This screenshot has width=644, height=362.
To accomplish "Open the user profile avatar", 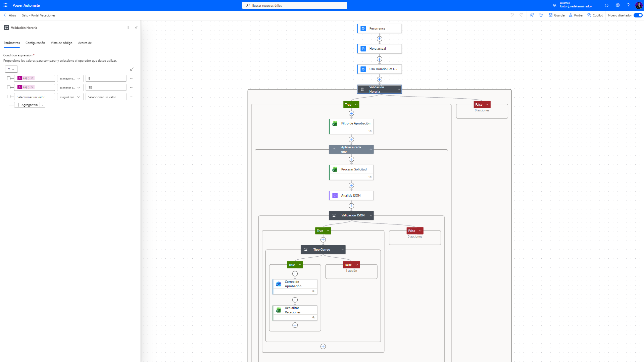I will pos(639,5).
